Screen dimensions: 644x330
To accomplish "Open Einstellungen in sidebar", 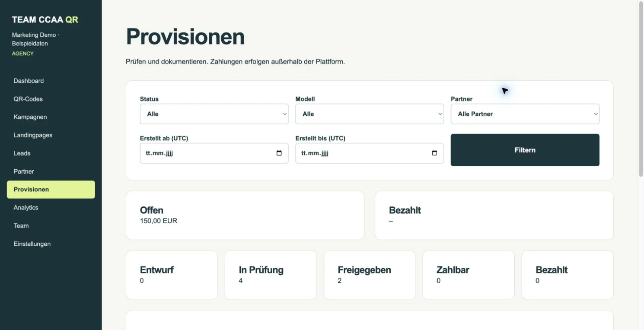I will 51,244.
